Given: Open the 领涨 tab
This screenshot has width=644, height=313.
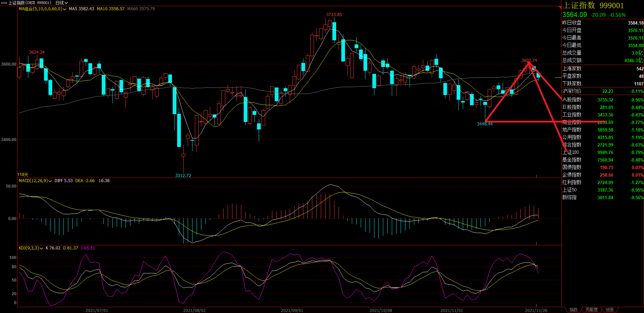Looking at the screenshot, I should (610, 310).
